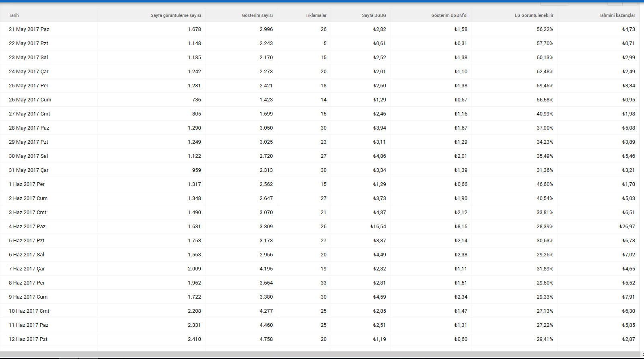Sort by Gösterim BGBM'si column header
This screenshot has width=644, height=359.
(x=449, y=15)
